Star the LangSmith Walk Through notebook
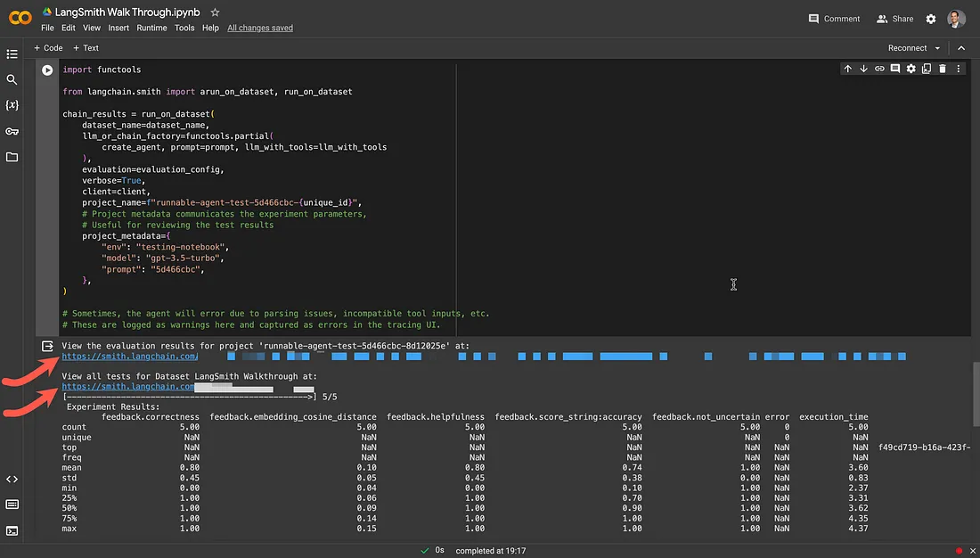Viewport: 980px width, 558px height. click(x=215, y=12)
